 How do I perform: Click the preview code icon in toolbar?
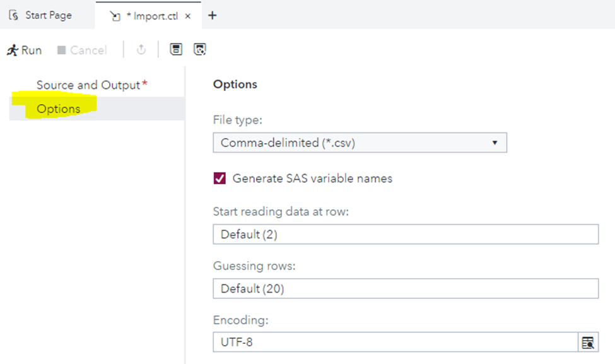(200, 50)
